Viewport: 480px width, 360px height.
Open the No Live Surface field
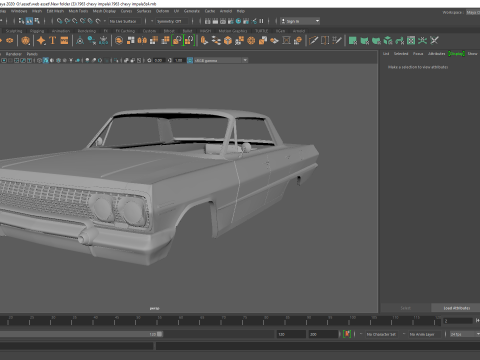[124, 21]
